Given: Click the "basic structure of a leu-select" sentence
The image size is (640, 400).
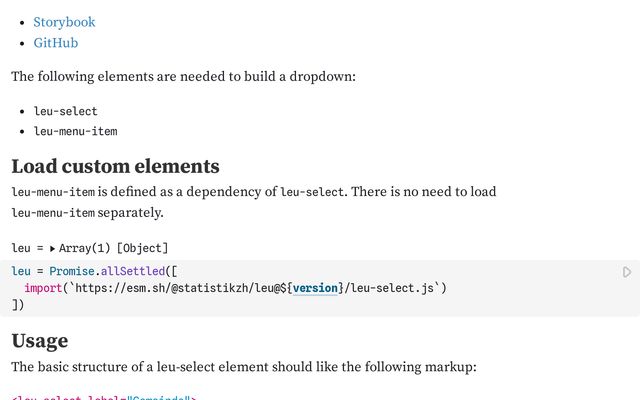Looking at the screenshot, I should tap(244, 367).
